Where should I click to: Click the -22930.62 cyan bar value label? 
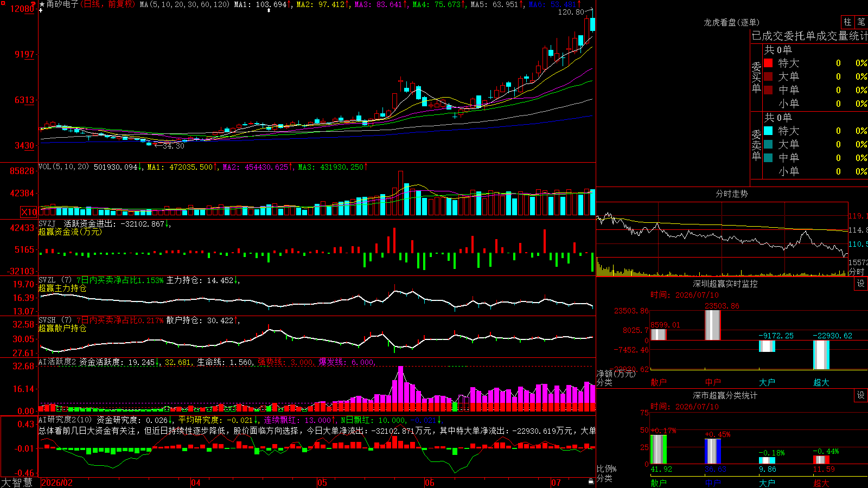click(x=832, y=336)
